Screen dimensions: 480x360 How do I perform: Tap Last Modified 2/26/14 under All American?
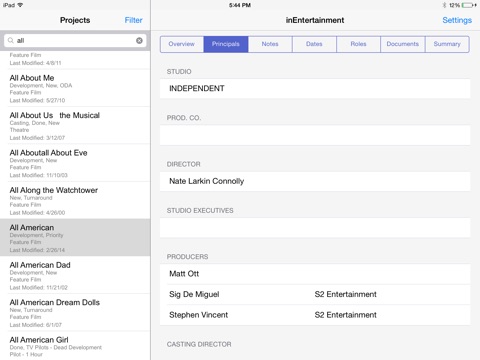[x=37, y=250]
